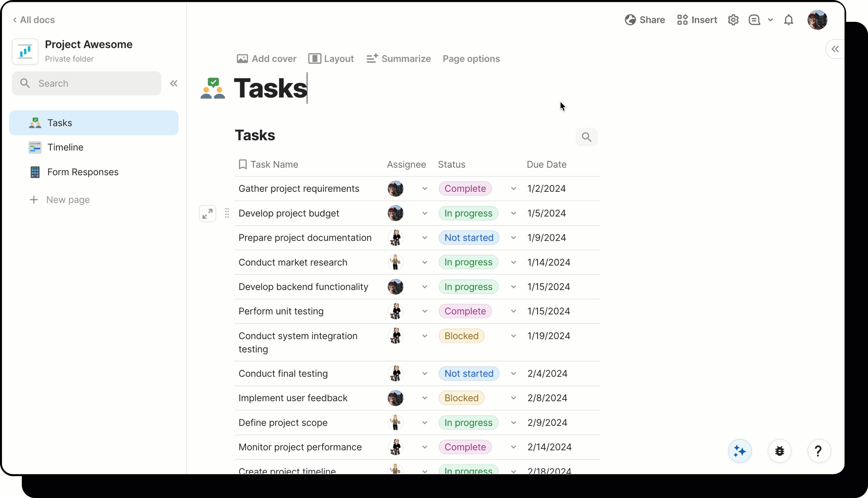Click the Summarize icon
Screen dimensions: 868x498
coord(372,59)
